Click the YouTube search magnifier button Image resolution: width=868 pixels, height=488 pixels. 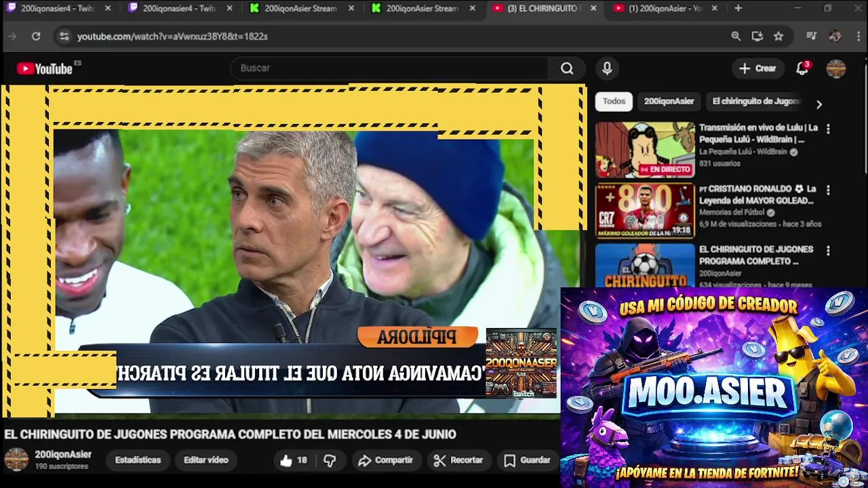click(567, 68)
